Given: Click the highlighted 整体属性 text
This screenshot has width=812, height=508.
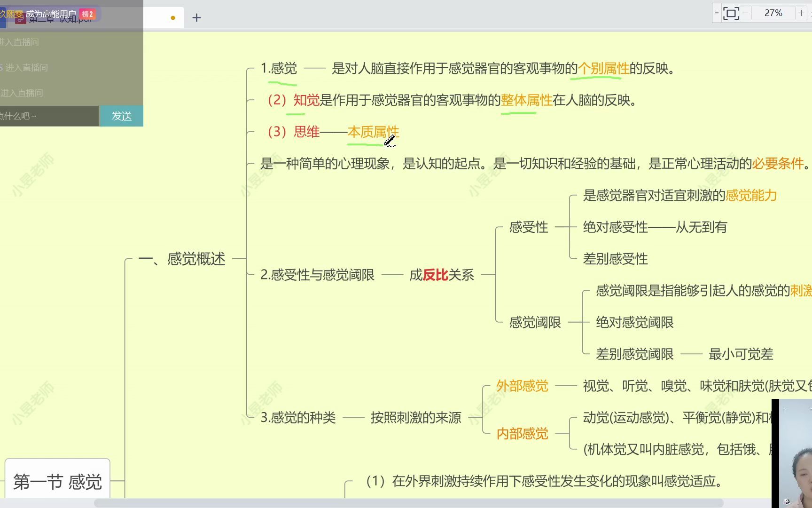Looking at the screenshot, I should pyautogui.click(x=526, y=100).
